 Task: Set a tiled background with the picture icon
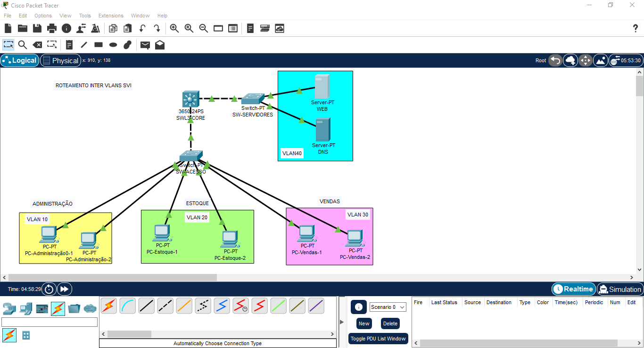(x=601, y=60)
